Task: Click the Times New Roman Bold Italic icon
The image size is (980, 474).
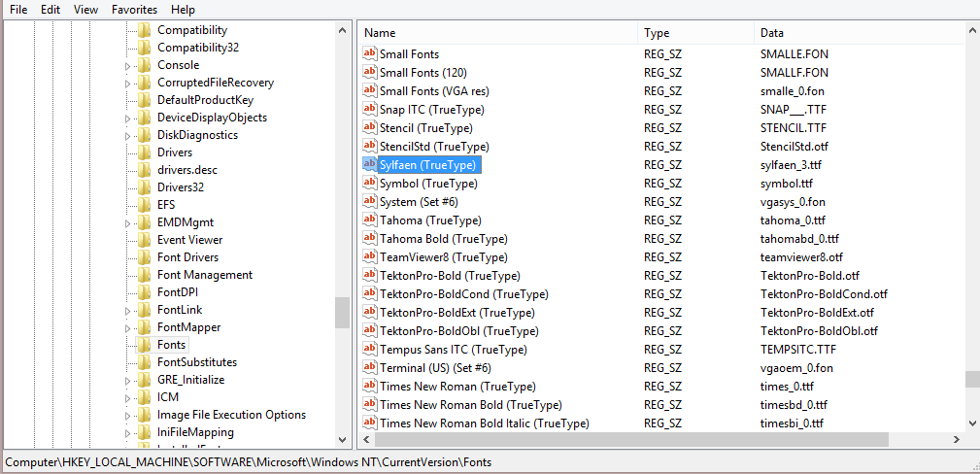Action: pos(369,423)
